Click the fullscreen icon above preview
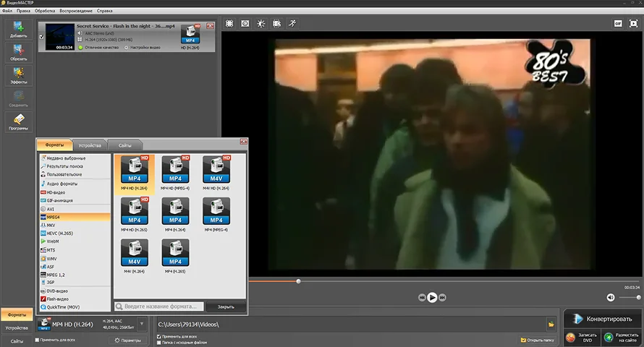644x347 pixels. pyautogui.click(x=633, y=23)
